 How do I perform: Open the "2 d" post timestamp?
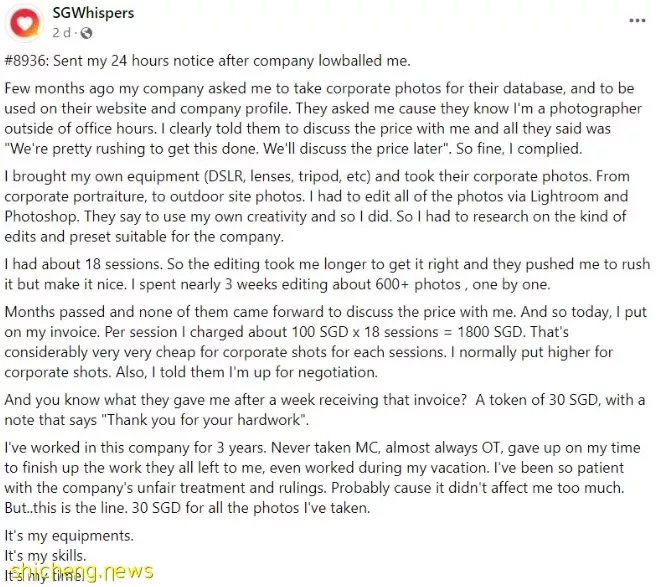[61, 33]
